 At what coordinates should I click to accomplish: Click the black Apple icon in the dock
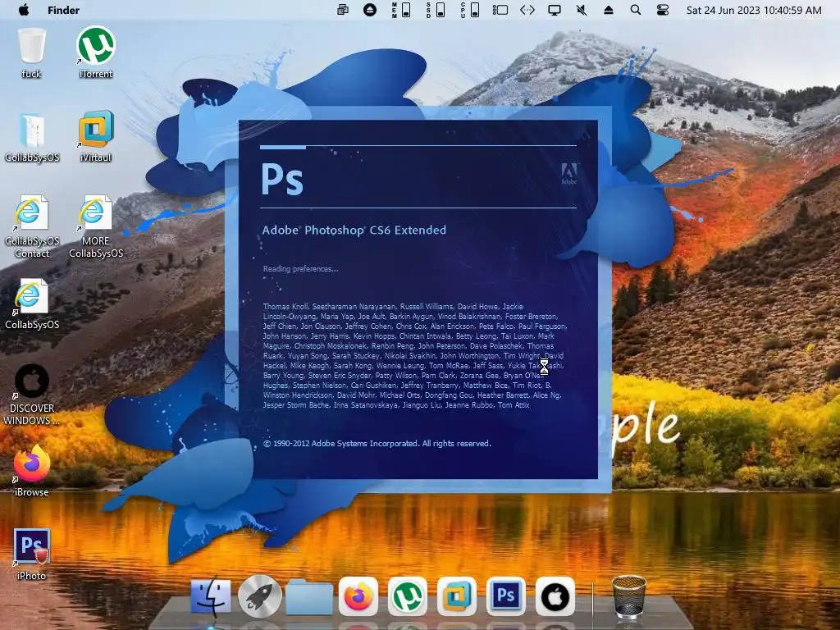(555, 596)
